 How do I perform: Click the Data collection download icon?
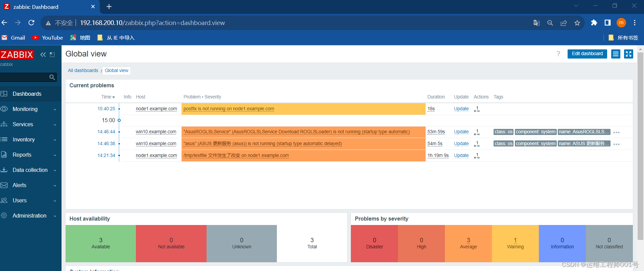coord(4,170)
